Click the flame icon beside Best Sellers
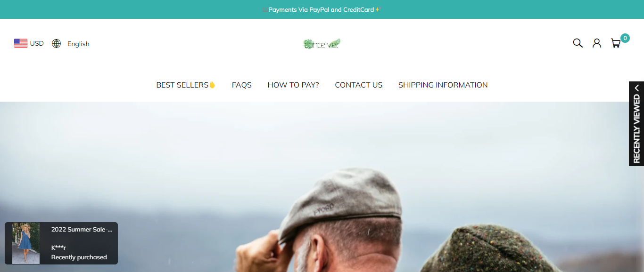Image resolution: width=644 pixels, height=272 pixels. pos(212,85)
